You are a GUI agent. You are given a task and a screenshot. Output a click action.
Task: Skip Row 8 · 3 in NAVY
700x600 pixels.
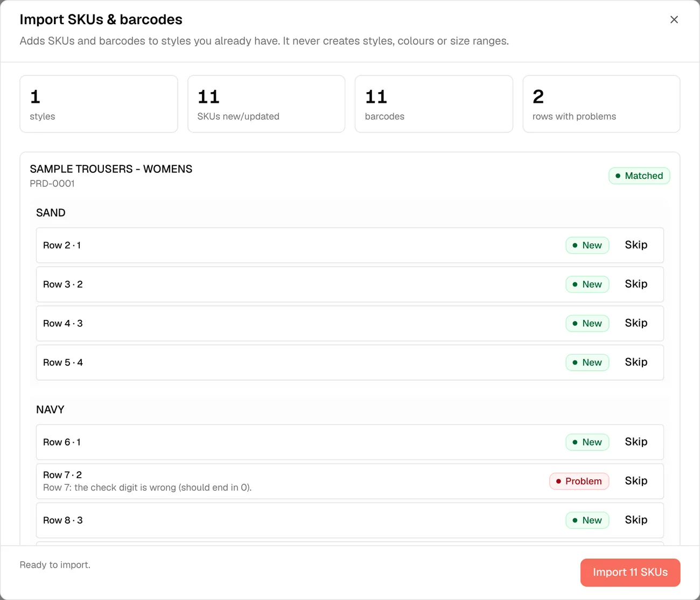point(636,520)
